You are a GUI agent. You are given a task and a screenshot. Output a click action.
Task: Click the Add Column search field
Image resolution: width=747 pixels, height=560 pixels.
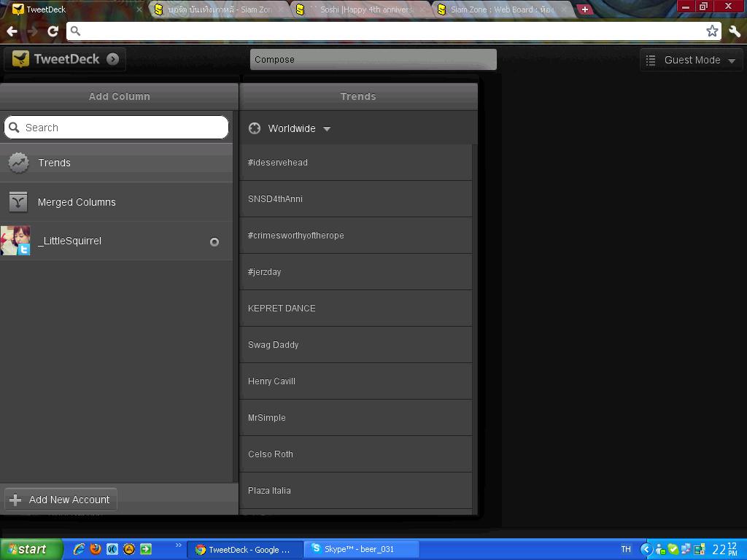point(116,128)
